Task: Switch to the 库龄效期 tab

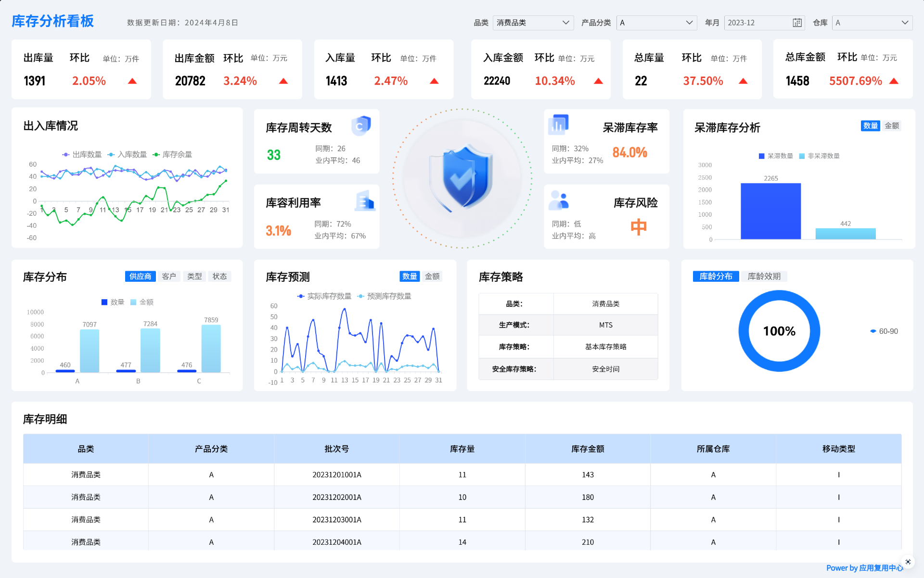Action: tap(764, 276)
